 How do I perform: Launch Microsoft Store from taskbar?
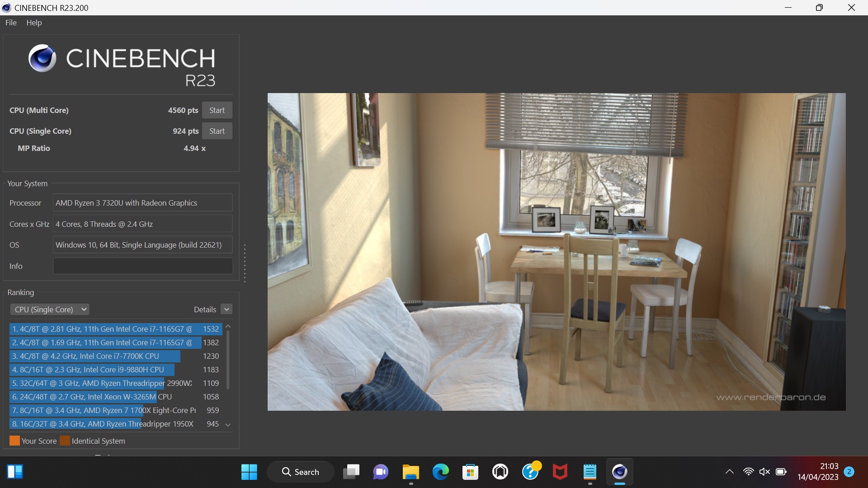(470, 472)
